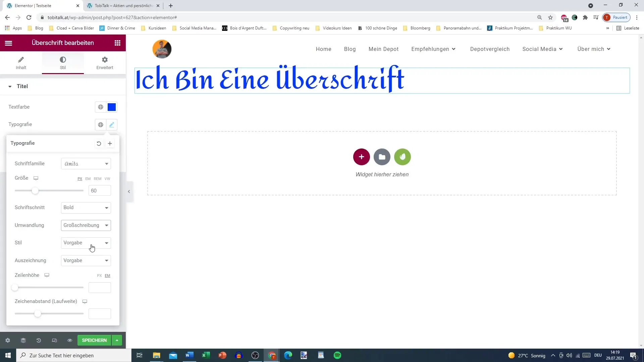Select PX unit for Größe
The width and height of the screenshot is (644, 362).
click(80, 179)
